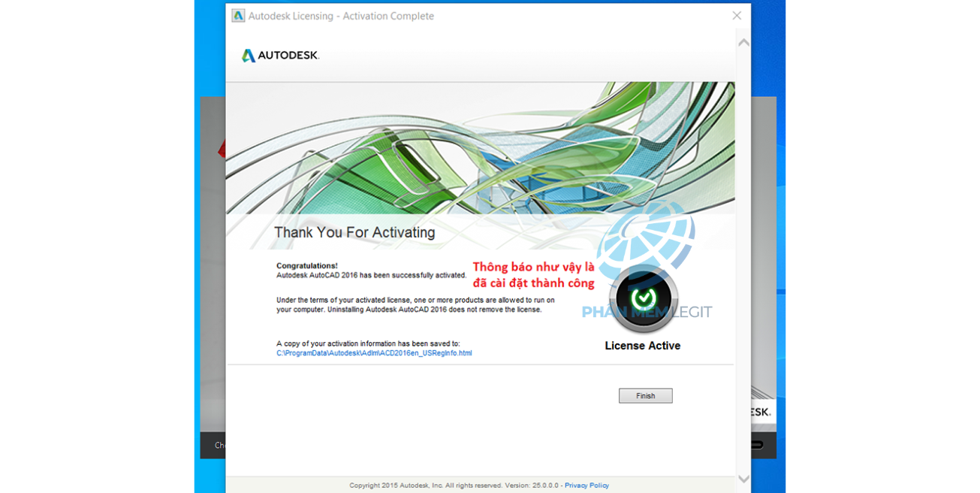Click the Finish button

pos(645,396)
